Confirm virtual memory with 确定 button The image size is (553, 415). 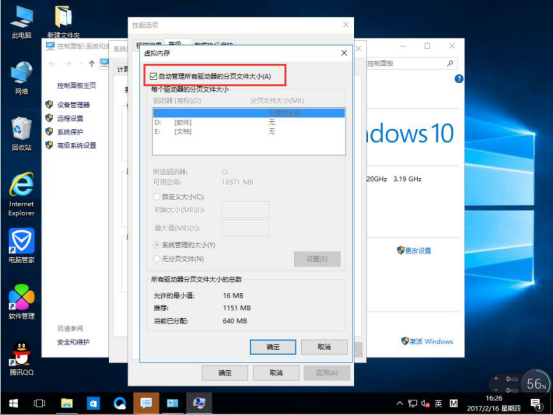pos(273,347)
